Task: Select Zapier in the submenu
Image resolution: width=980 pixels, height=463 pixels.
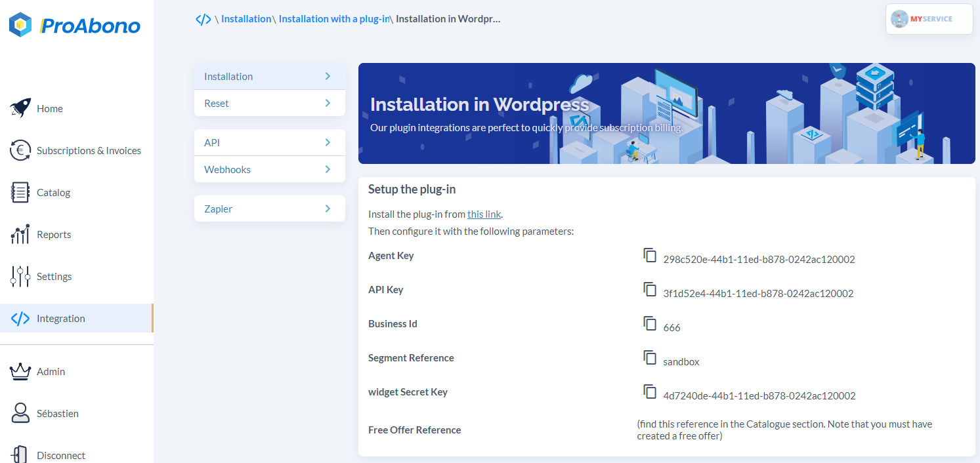Action: [270, 209]
